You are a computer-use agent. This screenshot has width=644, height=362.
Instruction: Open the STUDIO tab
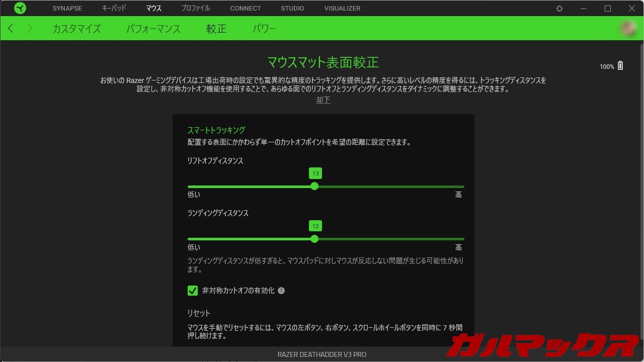[x=292, y=9]
